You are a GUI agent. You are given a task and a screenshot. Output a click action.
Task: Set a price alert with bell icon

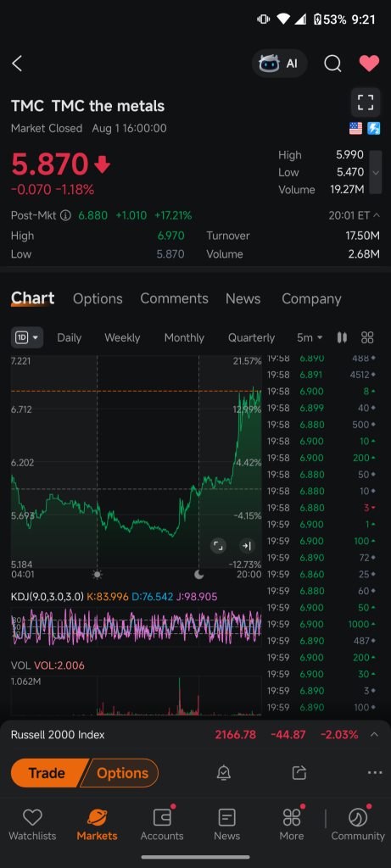click(224, 773)
